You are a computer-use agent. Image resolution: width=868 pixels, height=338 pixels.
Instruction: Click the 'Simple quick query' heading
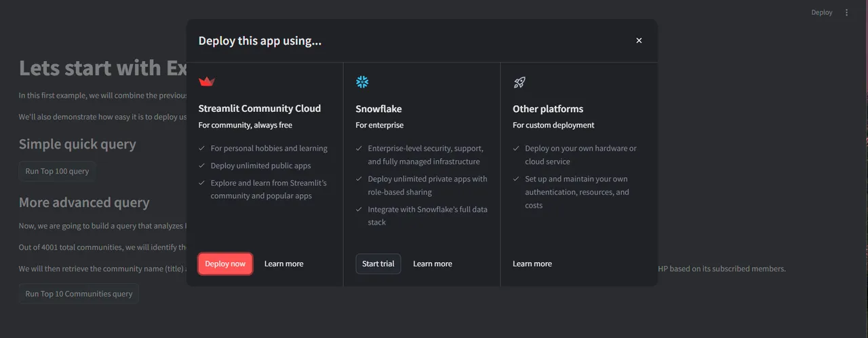pyautogui.click(x=77, y=144)
